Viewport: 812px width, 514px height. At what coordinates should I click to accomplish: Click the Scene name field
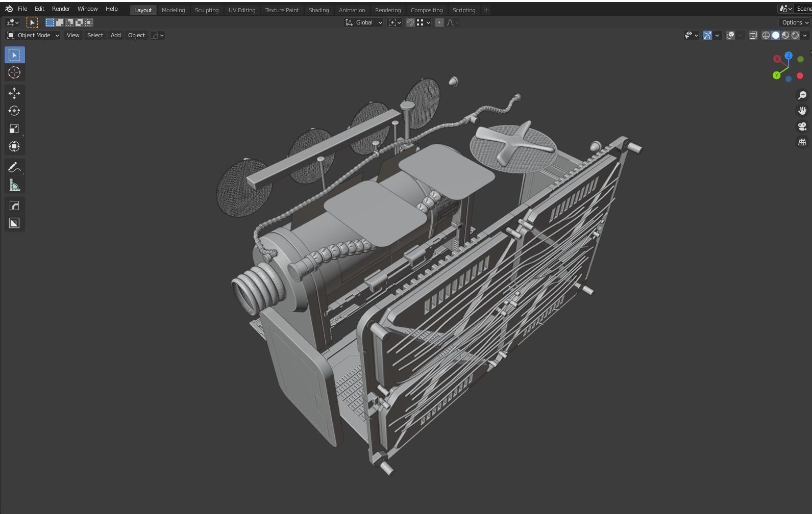point(804,9)
